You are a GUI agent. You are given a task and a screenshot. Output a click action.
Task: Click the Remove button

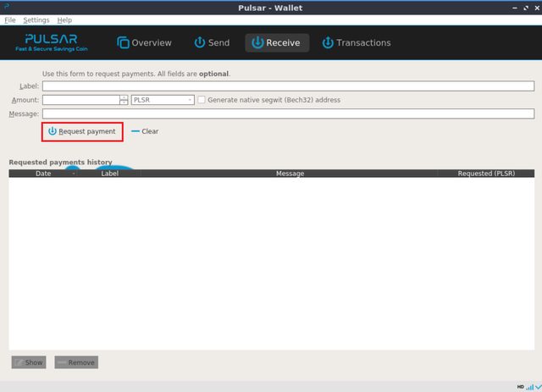point(76,362)
